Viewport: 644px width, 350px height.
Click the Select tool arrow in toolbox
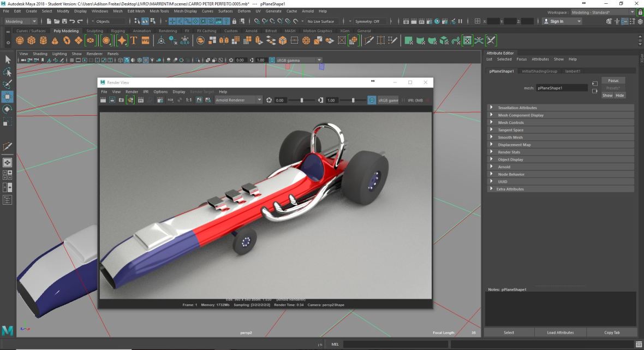click(8, 59)
